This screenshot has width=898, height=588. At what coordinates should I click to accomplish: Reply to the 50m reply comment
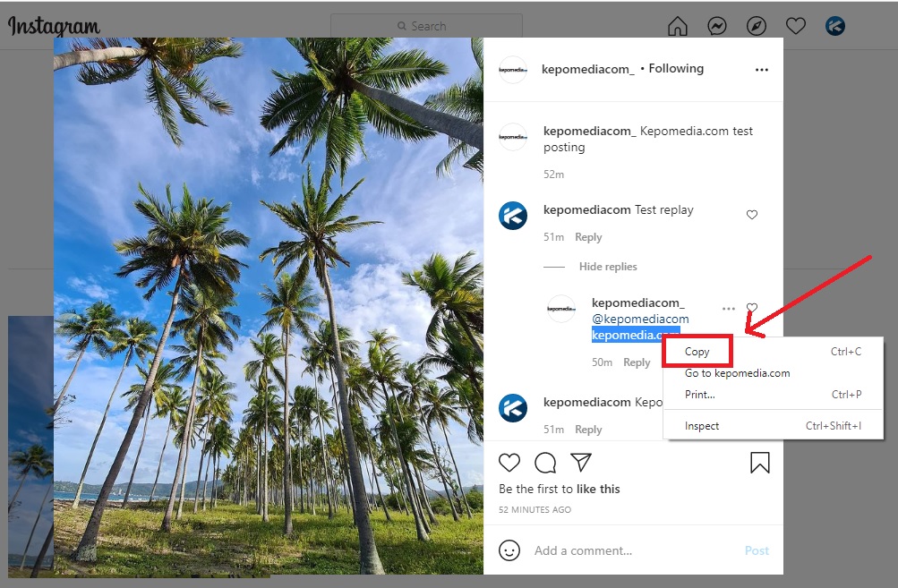tap(637, 362)
